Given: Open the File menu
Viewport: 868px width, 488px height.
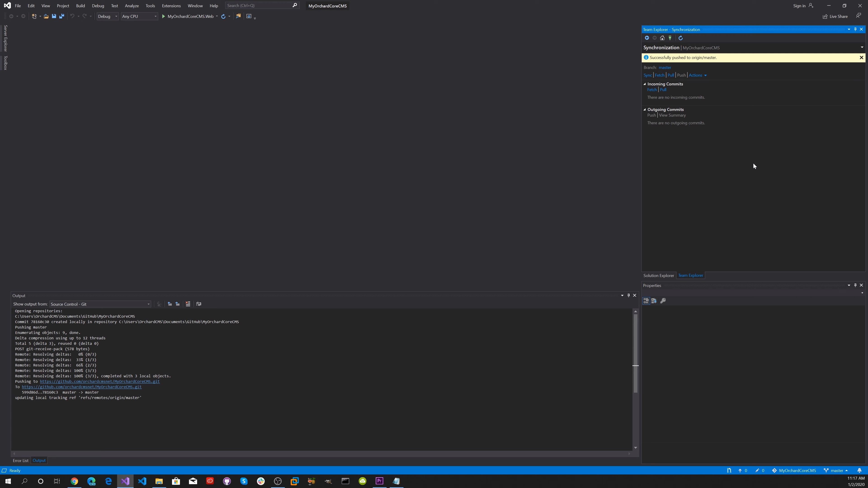Looking at the screenshot, I should (x=18, y=6).
